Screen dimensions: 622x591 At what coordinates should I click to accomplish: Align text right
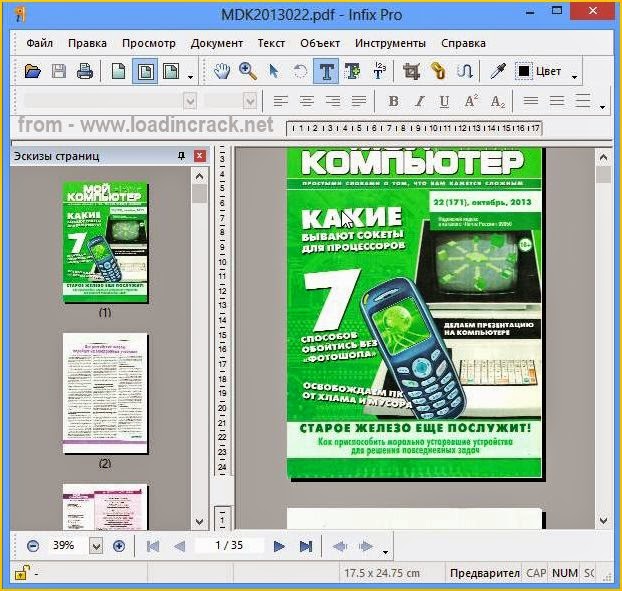(333, 102)
